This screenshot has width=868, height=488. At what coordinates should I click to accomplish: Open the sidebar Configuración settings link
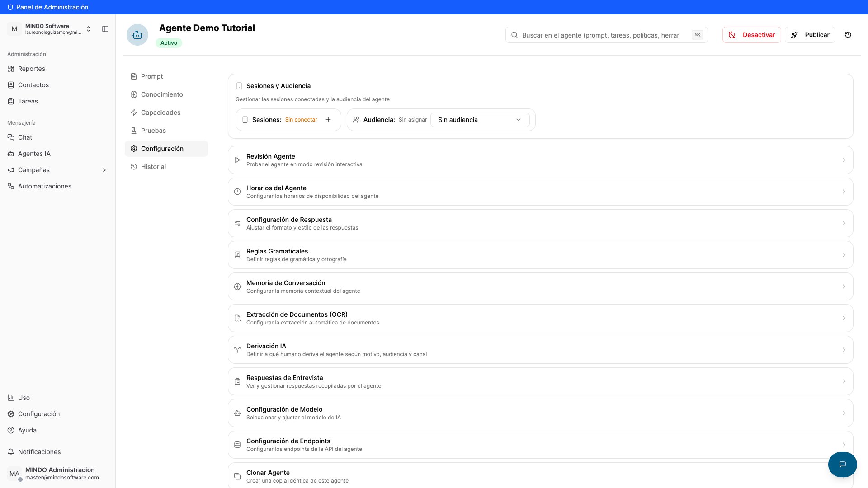(x=57, y=414)
